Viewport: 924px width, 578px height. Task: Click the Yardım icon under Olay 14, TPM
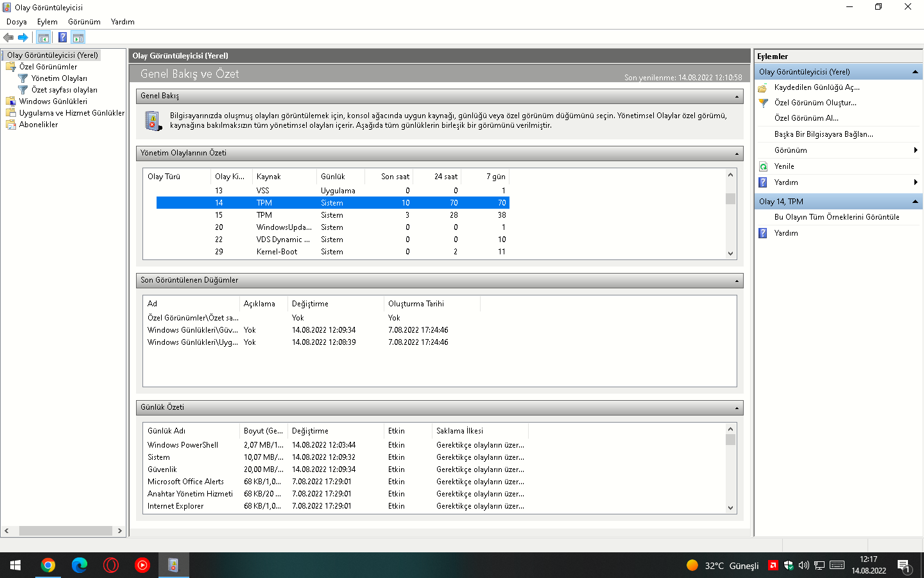click(x=763, y=233)
